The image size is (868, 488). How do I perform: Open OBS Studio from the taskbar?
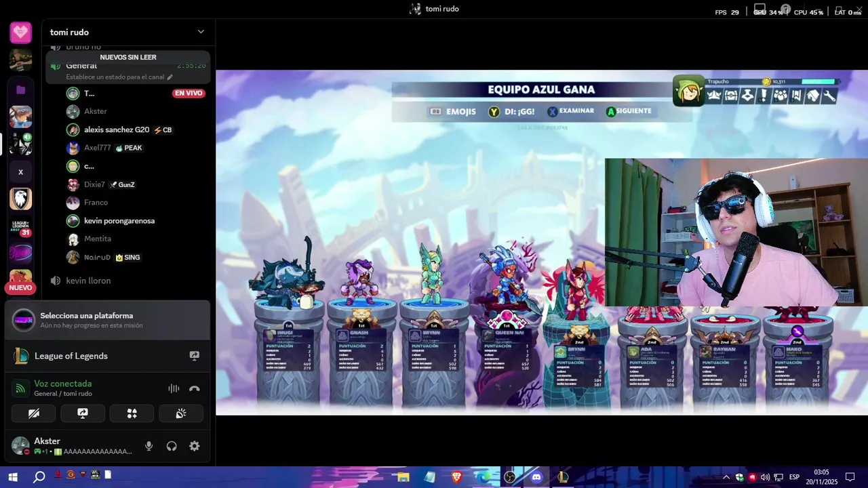click(x=510, y=477)
